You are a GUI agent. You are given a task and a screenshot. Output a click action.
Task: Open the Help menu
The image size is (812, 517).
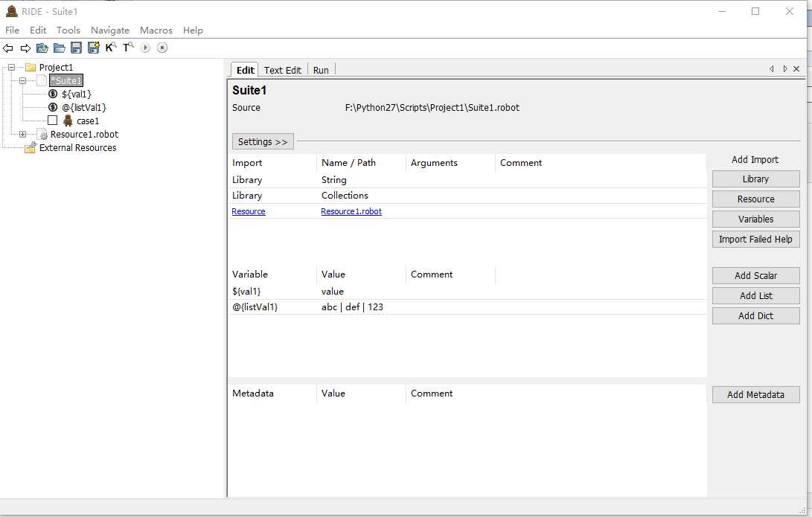(x=193, y=30)
